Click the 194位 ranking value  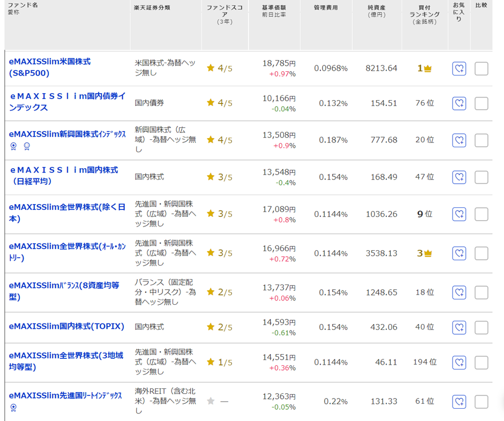point(425,362)
